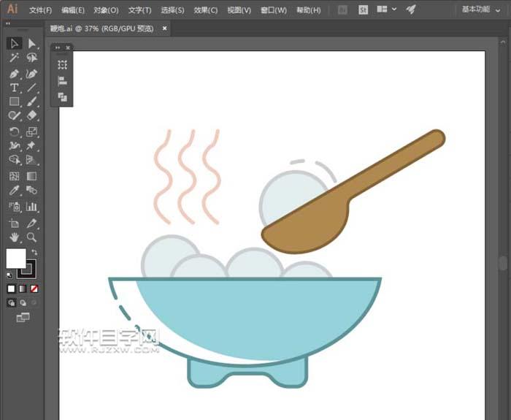Select the Rectangle tool
The height and width of the screenshot is (420, 511).
(15, 102)
